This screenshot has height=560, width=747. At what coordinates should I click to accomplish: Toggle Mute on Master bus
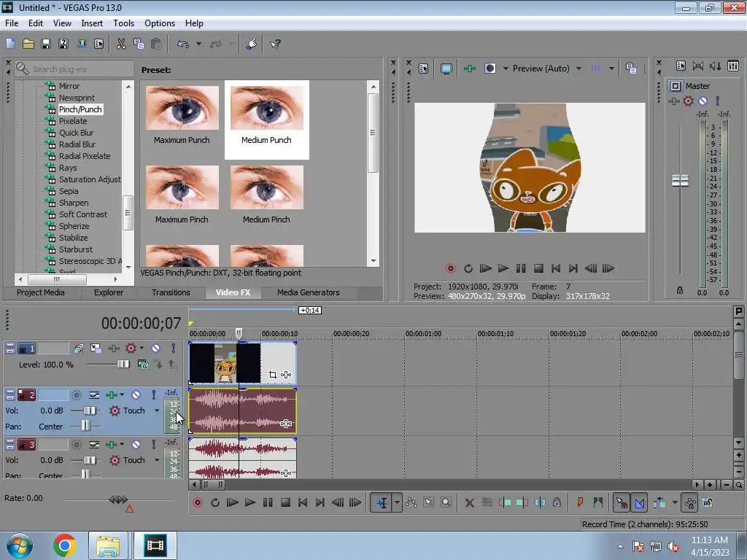[703, 101]
